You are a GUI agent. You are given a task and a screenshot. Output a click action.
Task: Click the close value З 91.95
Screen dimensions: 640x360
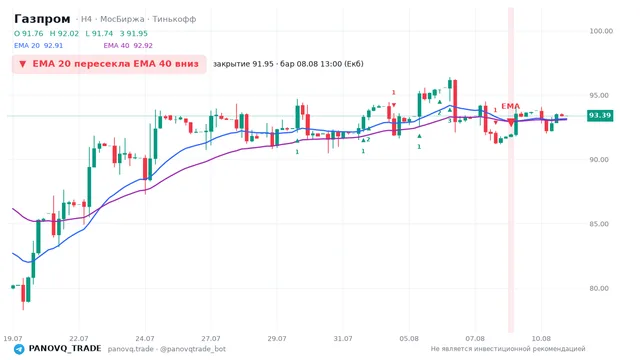click(133, 33)
